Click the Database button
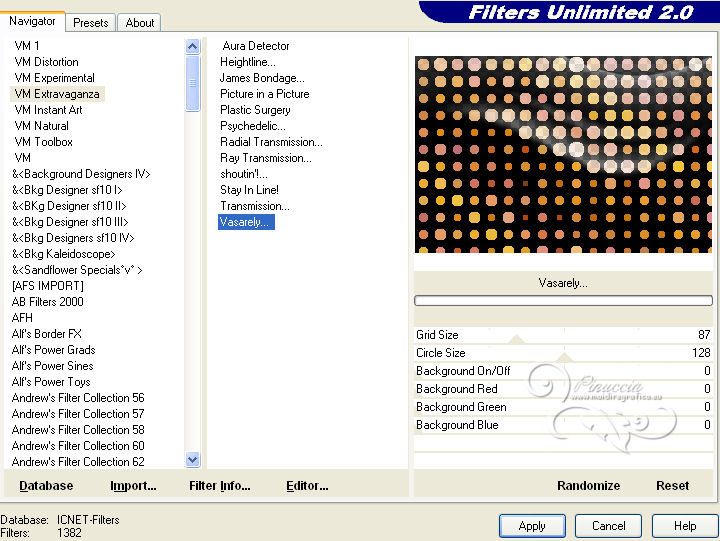 click(46, 486)
